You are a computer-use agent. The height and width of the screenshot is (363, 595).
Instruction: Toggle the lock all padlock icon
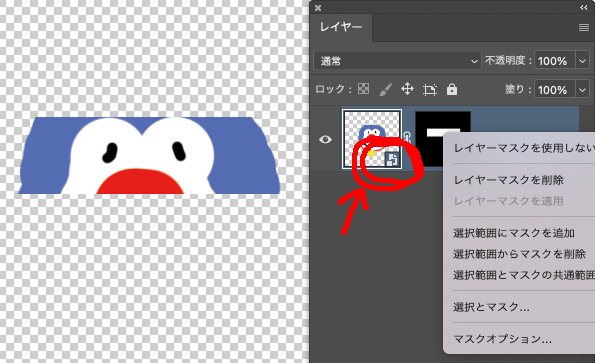point(452,89)
